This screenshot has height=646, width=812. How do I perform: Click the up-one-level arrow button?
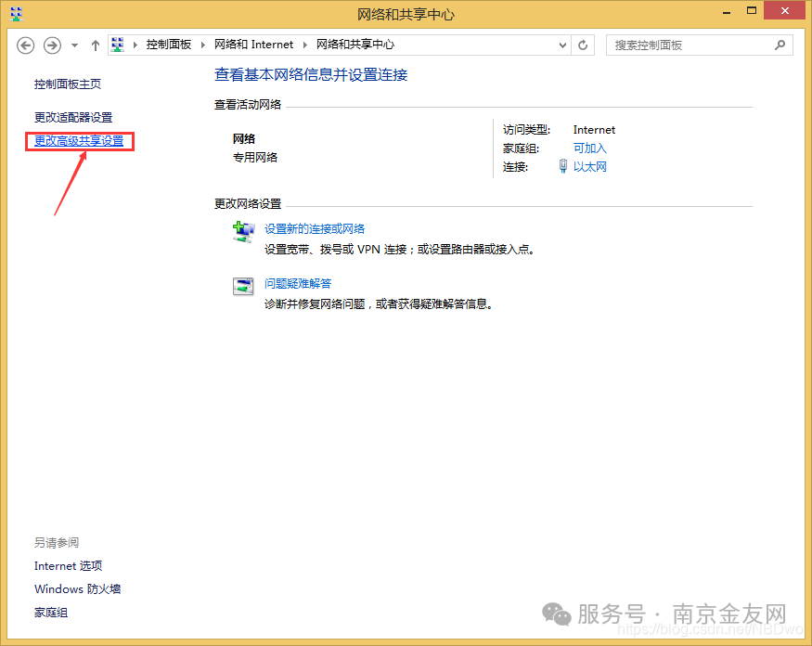[96, 45]
